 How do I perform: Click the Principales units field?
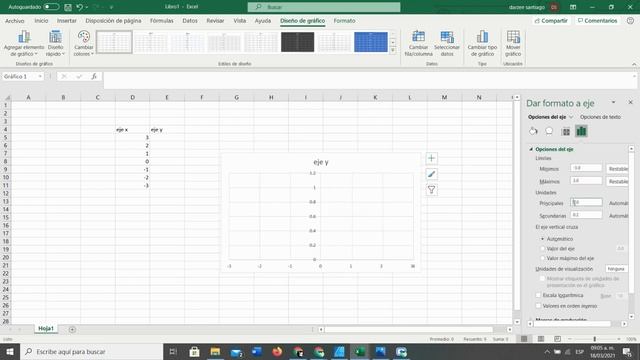[x=586, y=202]
